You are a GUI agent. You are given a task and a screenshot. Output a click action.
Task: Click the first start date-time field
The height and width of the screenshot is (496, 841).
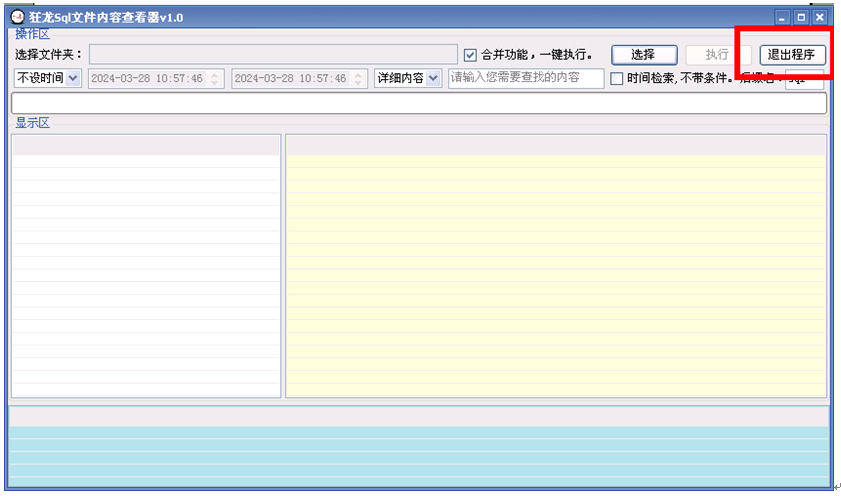[156, 78]
